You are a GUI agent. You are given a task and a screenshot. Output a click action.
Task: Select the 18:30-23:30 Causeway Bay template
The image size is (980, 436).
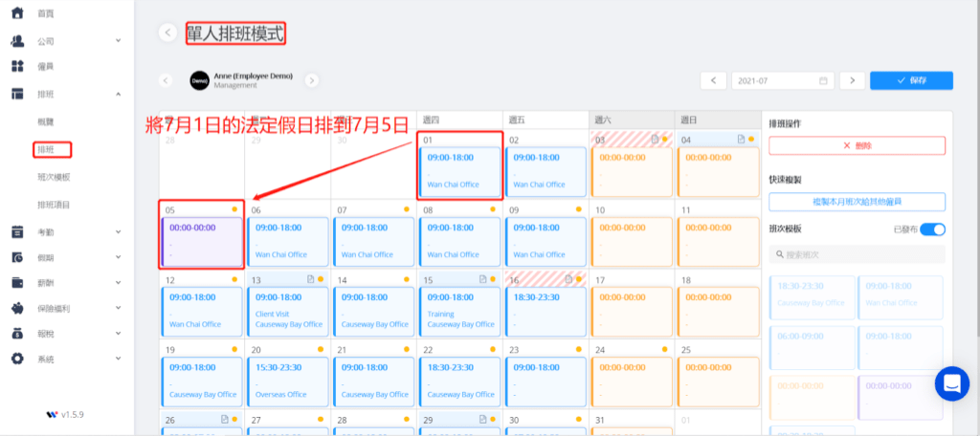[812, 297]
